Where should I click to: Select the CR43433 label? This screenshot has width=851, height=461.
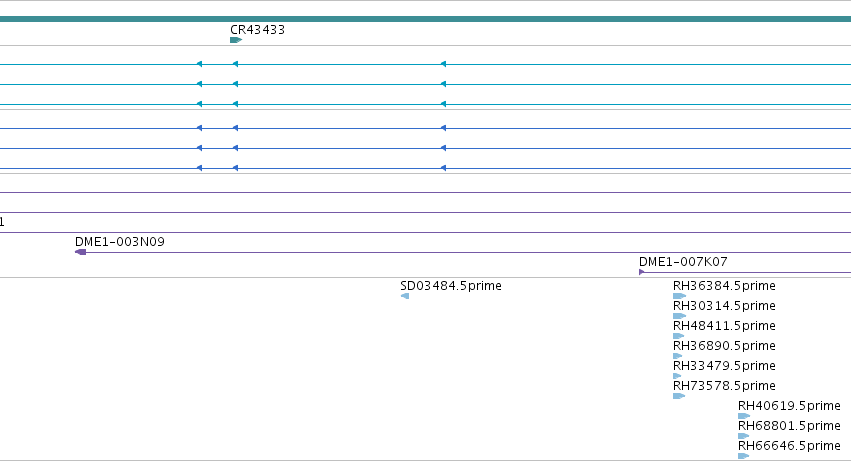pos(257,30)
